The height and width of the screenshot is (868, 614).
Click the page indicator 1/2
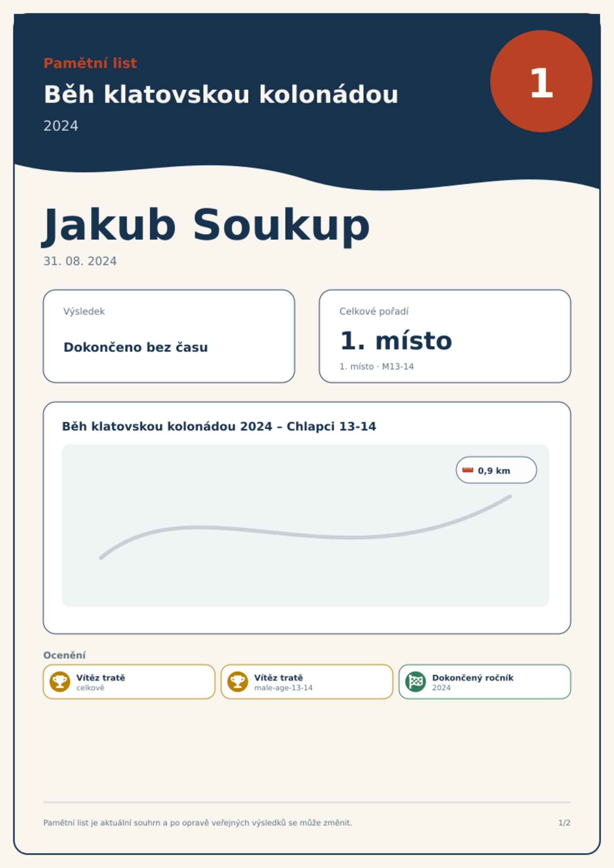pyautogui.click(x=565, y=823)
